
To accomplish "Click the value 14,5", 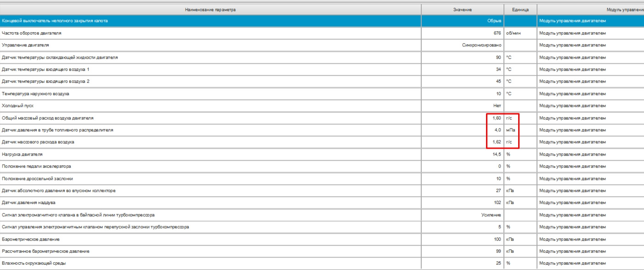I will tap(497, 154).
